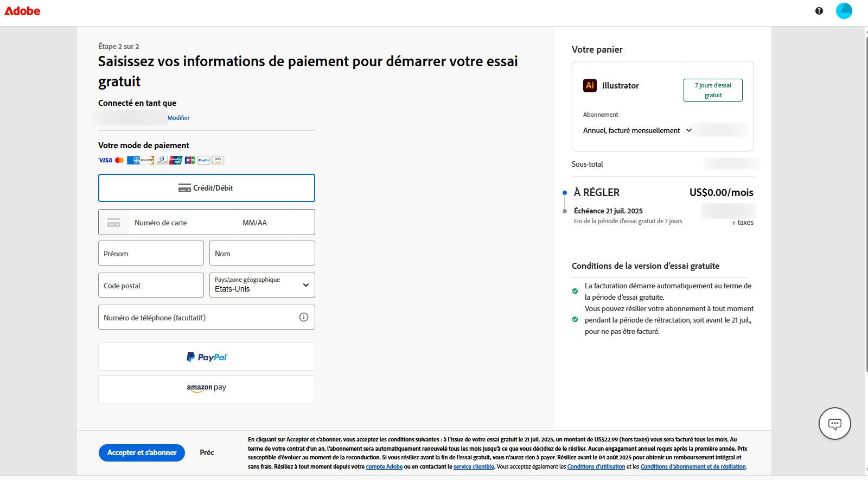
Task: Click Modifier link to change account
Action: click(178, 118)
